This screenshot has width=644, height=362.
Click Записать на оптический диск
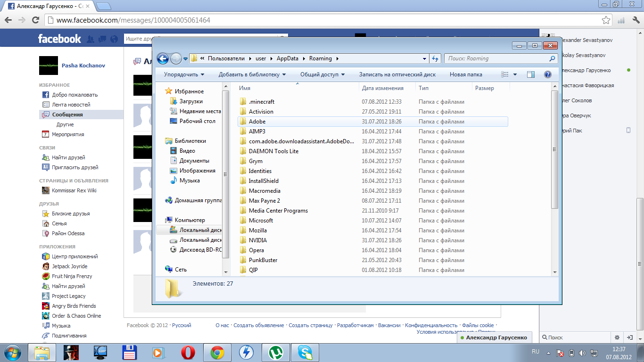397,74
